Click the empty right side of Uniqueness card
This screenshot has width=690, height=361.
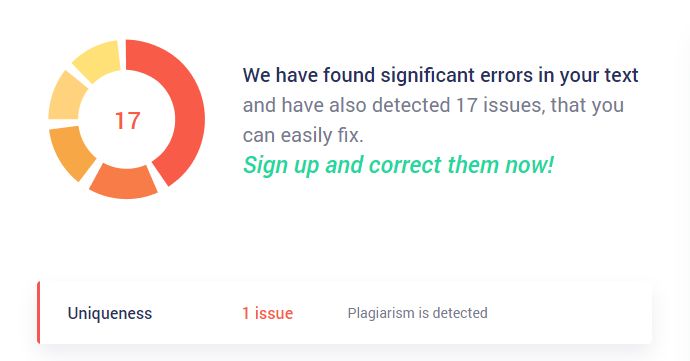point(570,313)
